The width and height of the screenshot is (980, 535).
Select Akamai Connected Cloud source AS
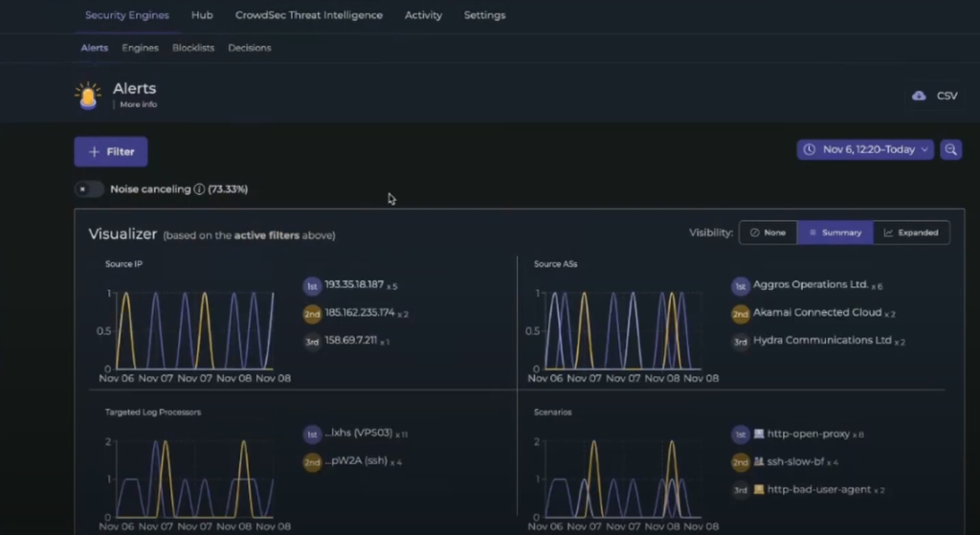pos(817,313)
